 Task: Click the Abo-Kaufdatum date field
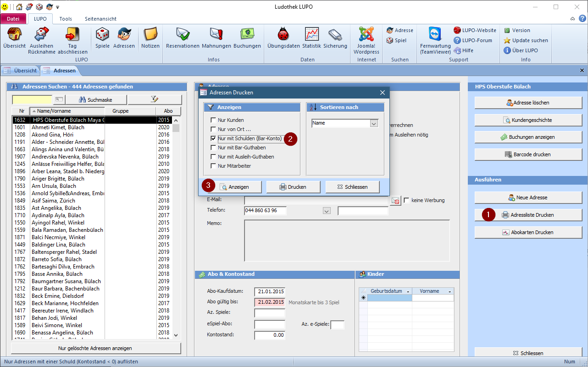click(x=270, y=291)
